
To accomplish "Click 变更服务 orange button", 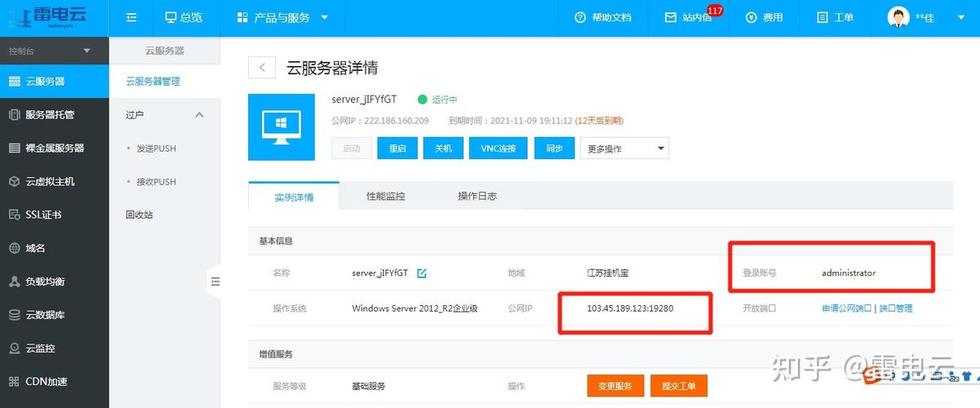I will tap(615, 386).
